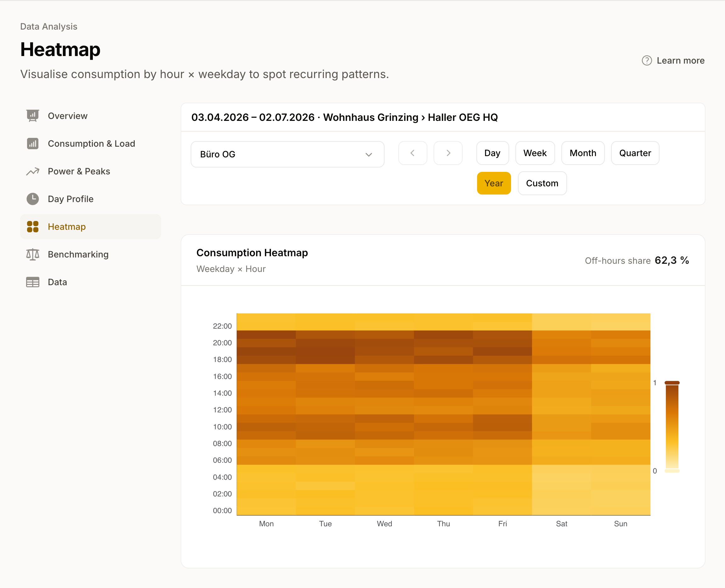Click the 'Sat' axis label
This screenshot has height=588, width=725.
pyautogui.click(x=561, y=524)
